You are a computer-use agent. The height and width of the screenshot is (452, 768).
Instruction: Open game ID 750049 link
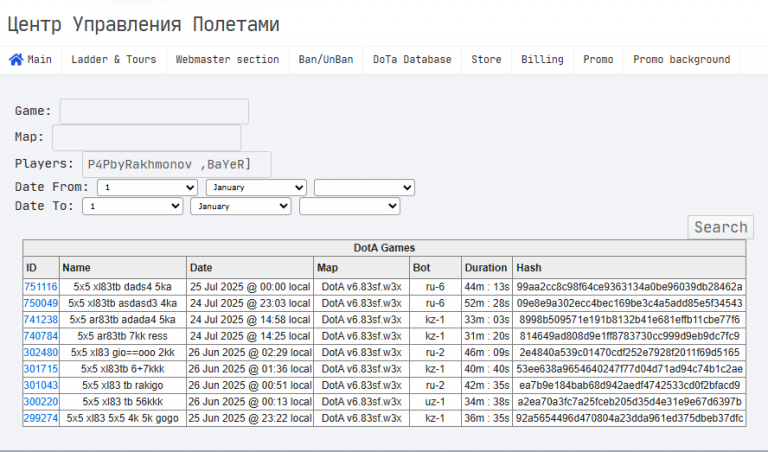[x=41, y=304]
